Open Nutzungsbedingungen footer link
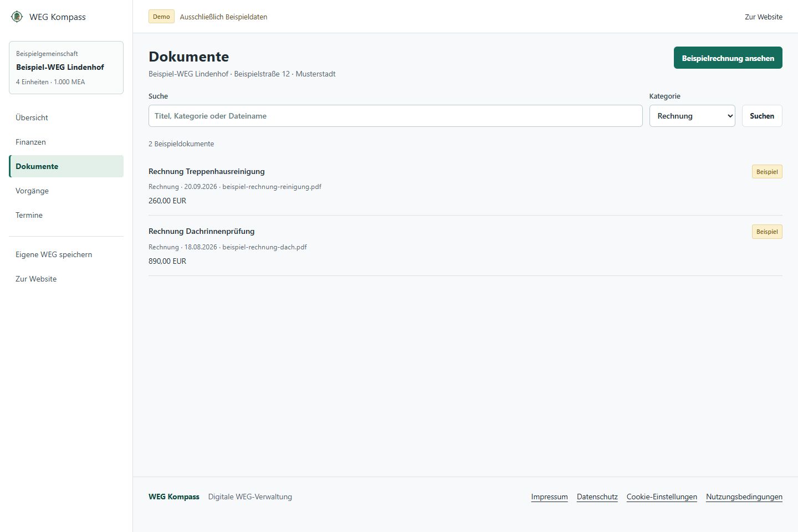Viewport: 798px width, 532px height. 744,497
